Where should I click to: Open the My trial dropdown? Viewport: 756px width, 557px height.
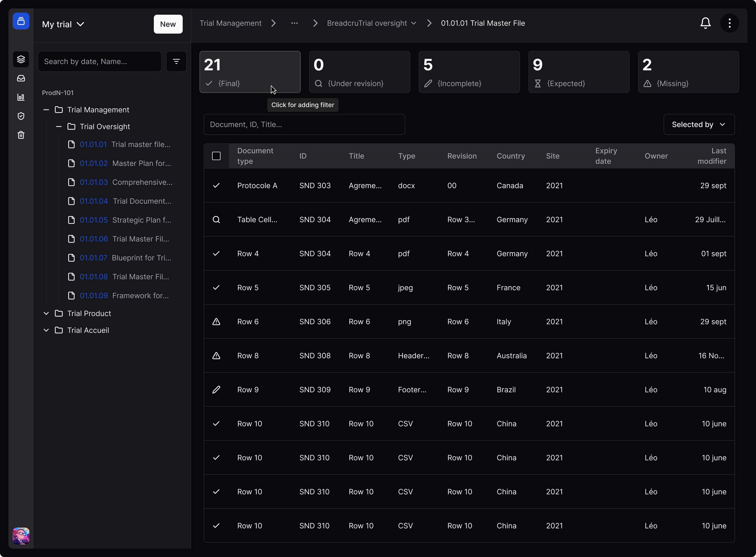coord(63,24)
